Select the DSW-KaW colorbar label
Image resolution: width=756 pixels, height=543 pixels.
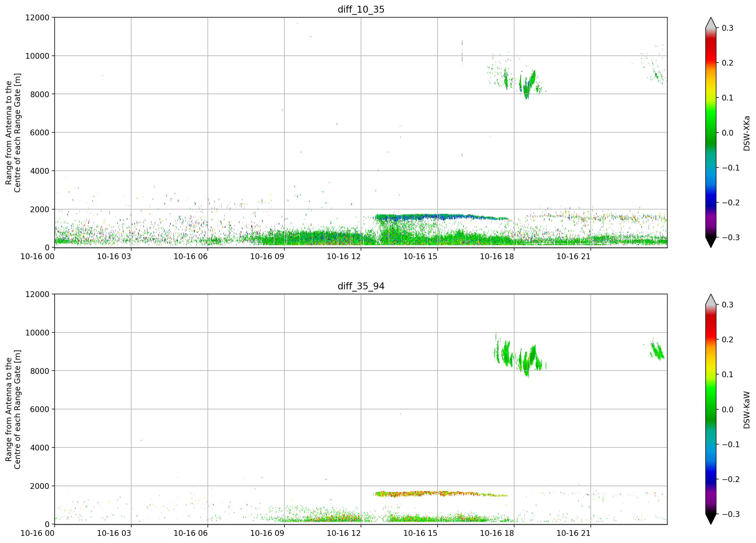(x=746, y=410)
